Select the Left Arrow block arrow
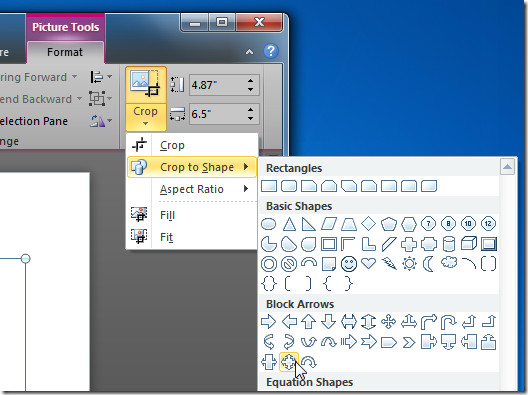Image resolution: width=528 pixels, height=395 pixels. 289,322
